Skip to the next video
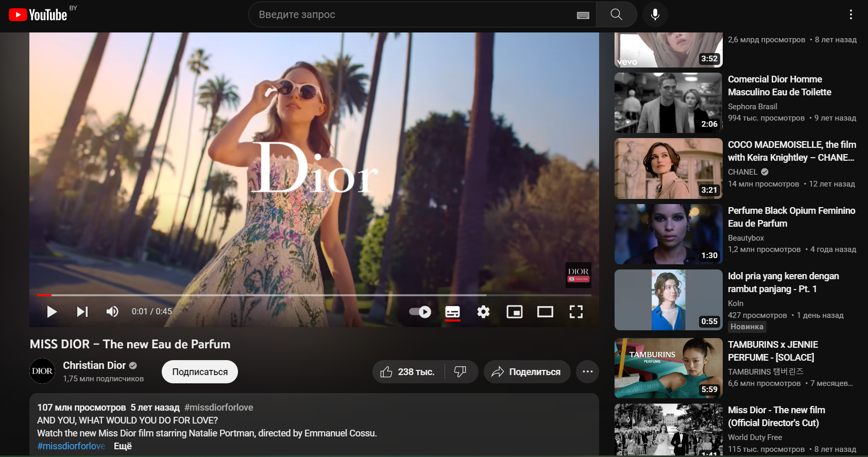The height and width of the screenshot is (457, 868). tap(82, 312)
